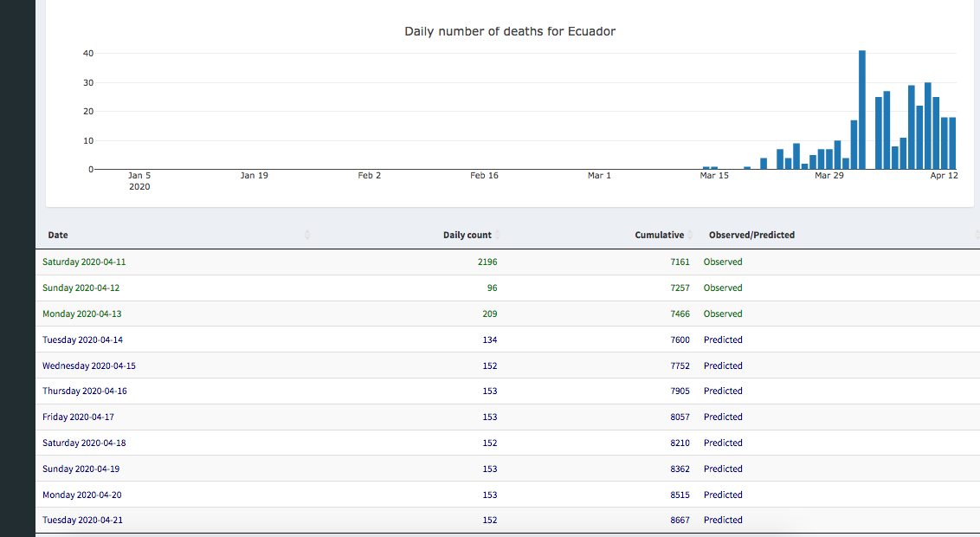Sort by Observed/Predicted column header text

tap(751, 235)
